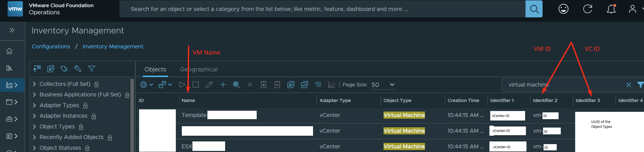644x152 pixels.
Task: Click the wrench icon in tree toolbar
Action: click(x=78, y=69)
